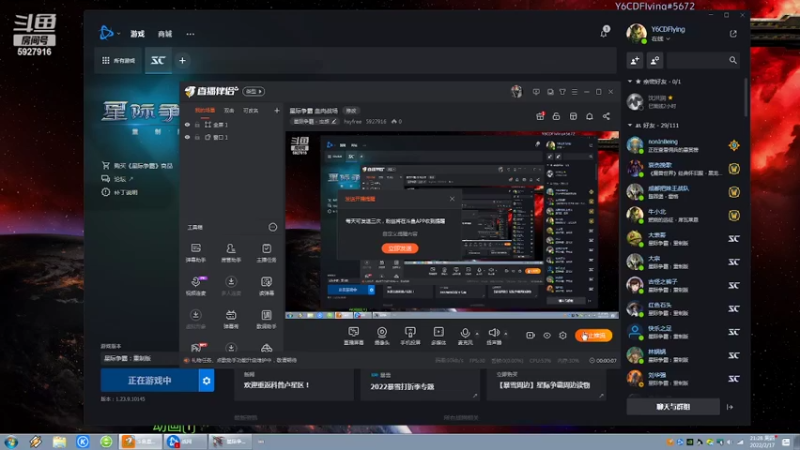
Task: Collapse the friends panel with the arrow button
Action: [x=730, y=407]
